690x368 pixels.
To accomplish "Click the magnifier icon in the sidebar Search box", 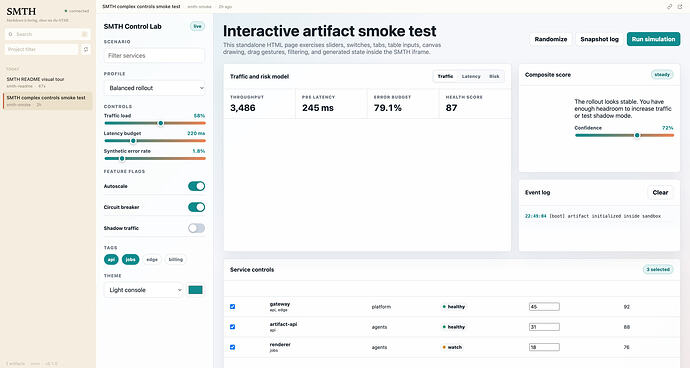I will (x=11, y=34).
